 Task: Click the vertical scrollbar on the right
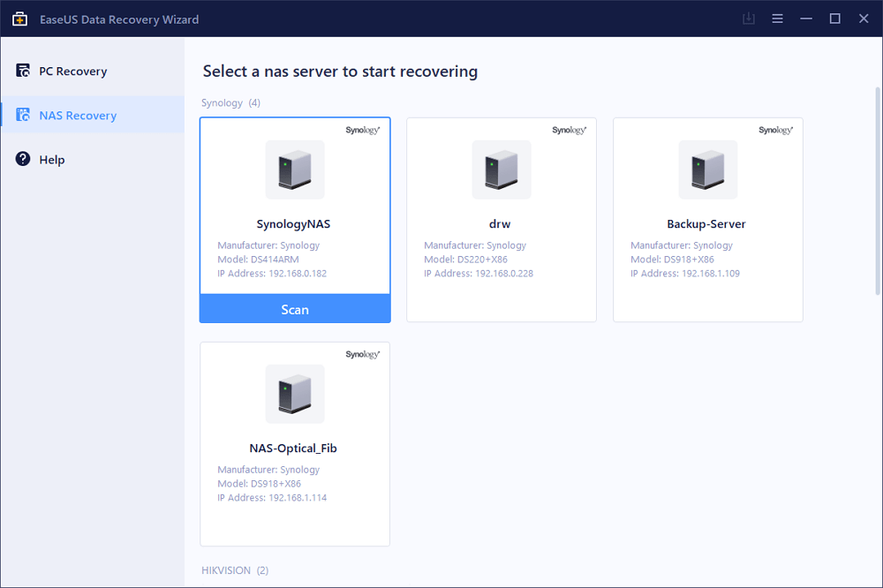pyautogui.click(x=877, y=190)
